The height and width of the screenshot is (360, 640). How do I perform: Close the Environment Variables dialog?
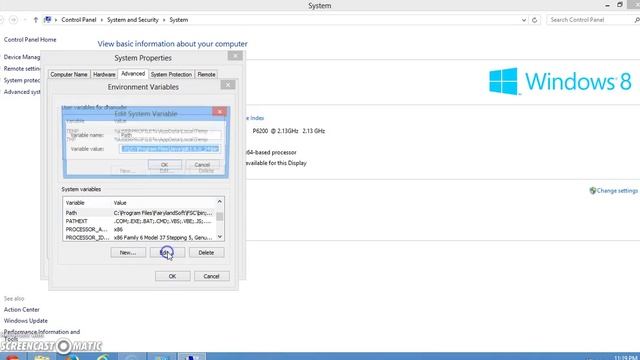[228, 85]
